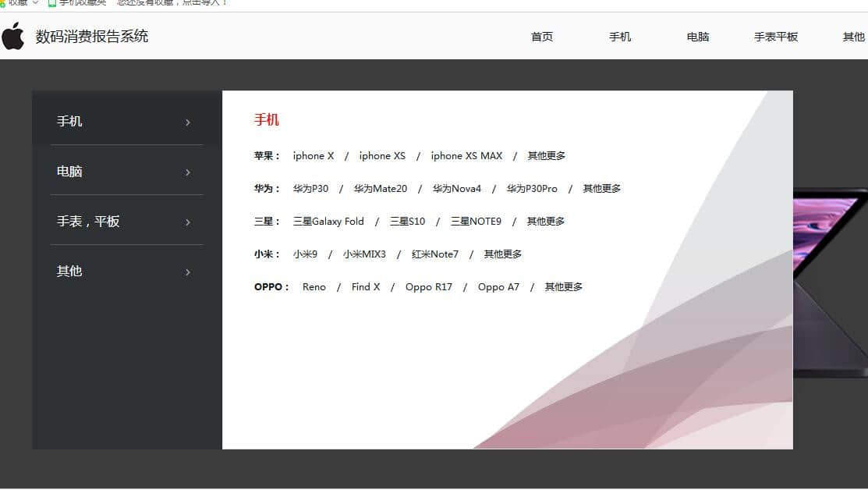This screenshot has height=490, width=868.
Task: Click the 三星Galaxy Fold link
Action: pyautogui.click(x=328, y=222)
